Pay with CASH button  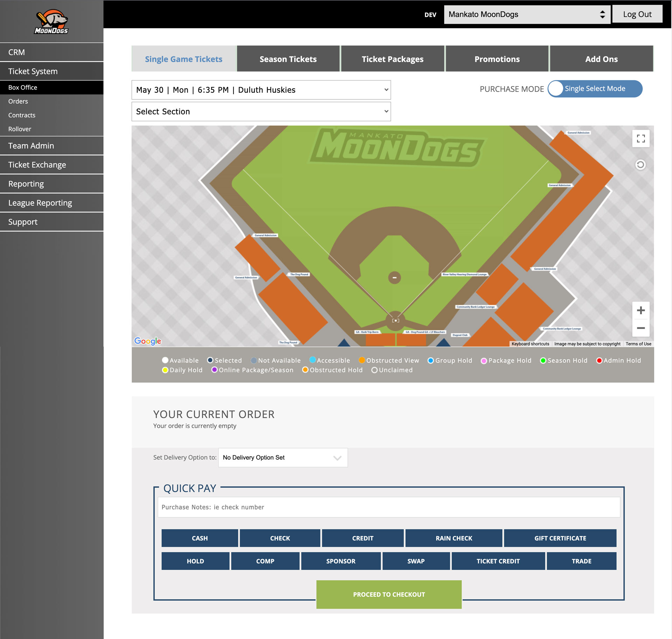point(200,538)
